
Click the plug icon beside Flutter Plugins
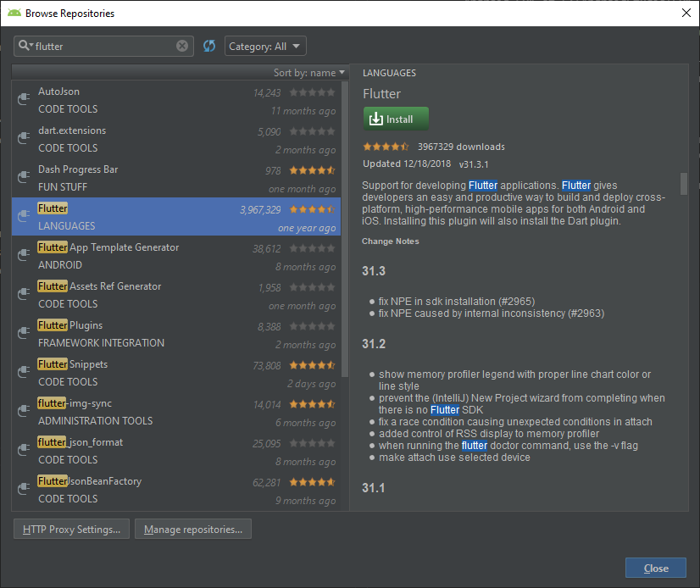pyautogui.click(x=23, y=333)
